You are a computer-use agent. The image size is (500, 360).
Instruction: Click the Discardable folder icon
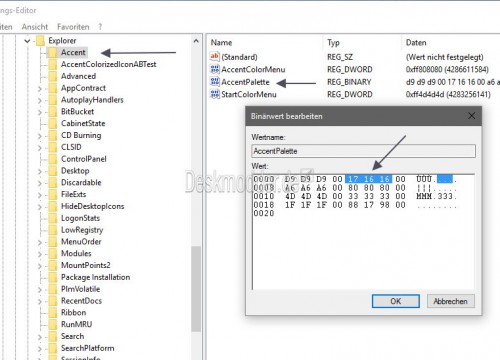click(x=52, y=183)
